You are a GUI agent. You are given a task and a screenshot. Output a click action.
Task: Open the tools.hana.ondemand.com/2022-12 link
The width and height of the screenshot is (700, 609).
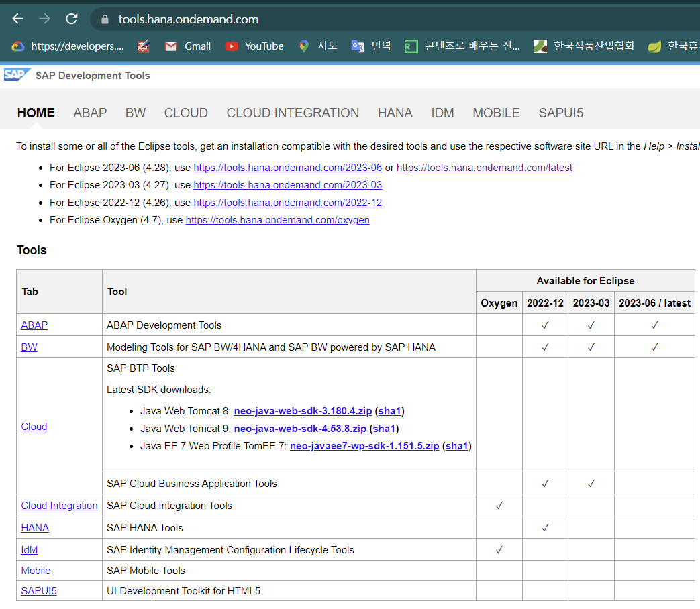(287, 203)
